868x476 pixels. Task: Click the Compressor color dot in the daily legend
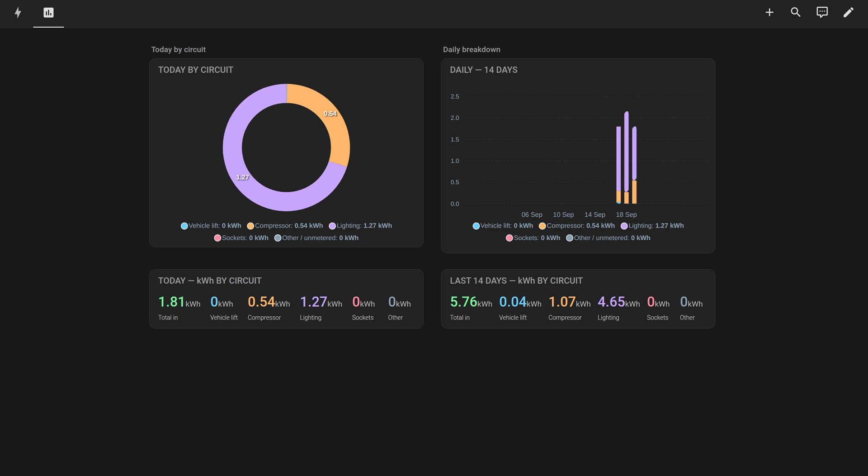pyautogui.click(x=542, y=226)
